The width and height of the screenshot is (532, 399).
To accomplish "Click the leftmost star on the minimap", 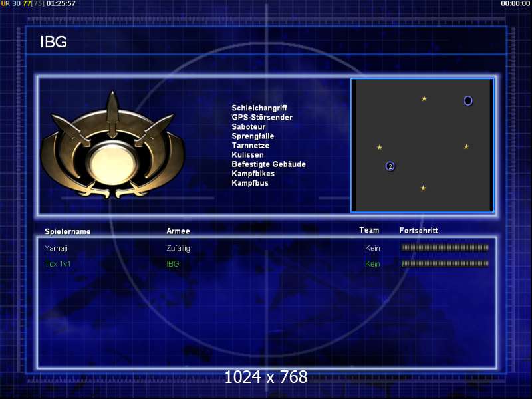I will (x=380, y=147).
